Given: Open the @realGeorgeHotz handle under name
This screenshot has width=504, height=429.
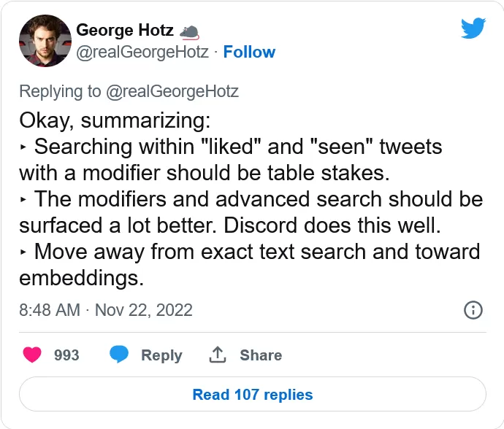Looking at the screenshot, I should click(142, 52).
